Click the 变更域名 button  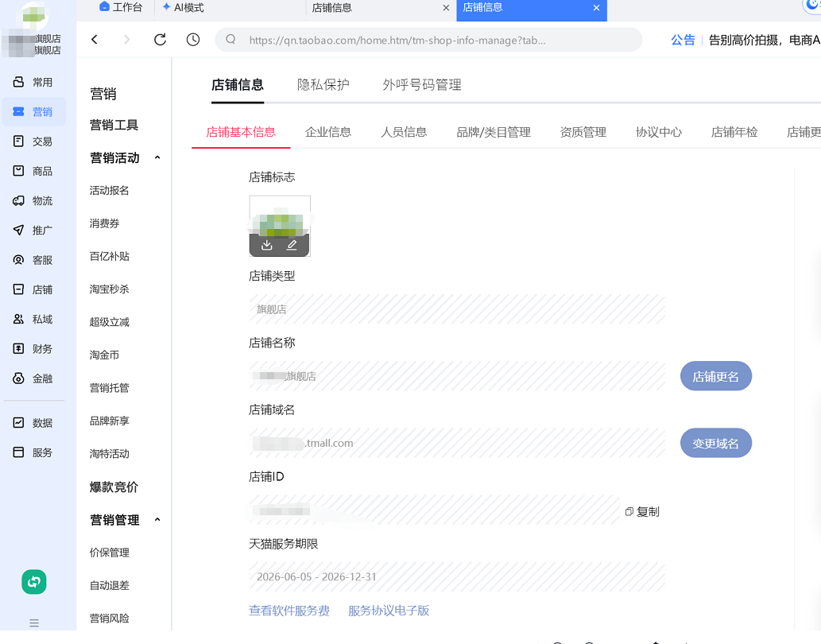[x=716, y=443]
